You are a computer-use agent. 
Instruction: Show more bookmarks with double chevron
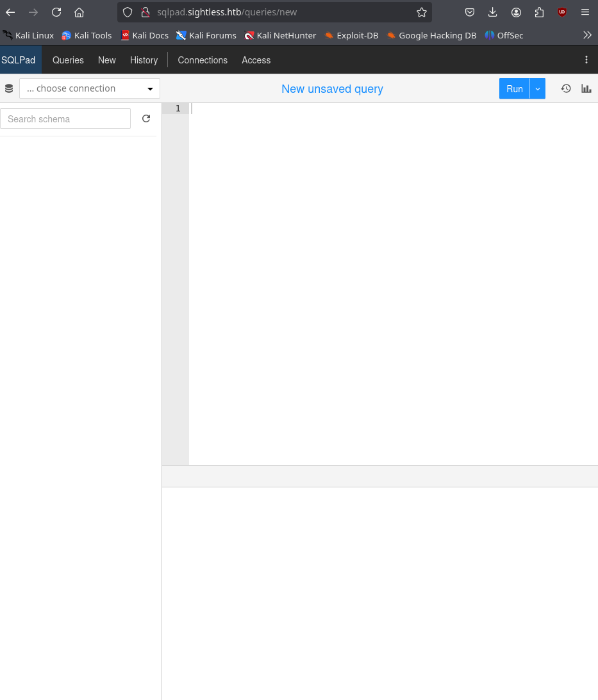[x=587, y=35]
